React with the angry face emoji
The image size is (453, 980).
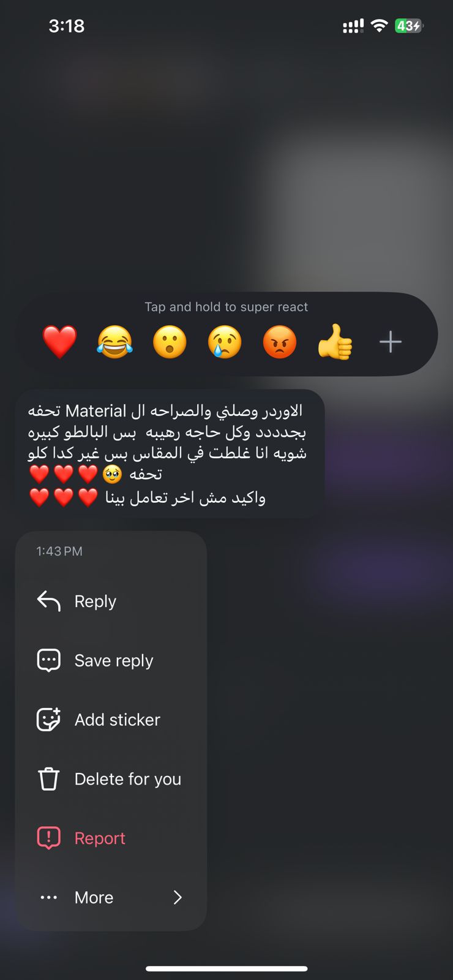[280, 342]
